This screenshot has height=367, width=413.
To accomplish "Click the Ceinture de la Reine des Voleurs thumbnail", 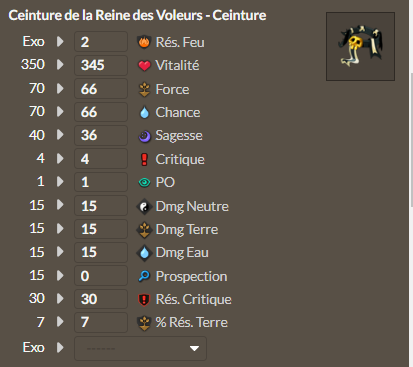I will pyautogui.click(x=360, y=47).
